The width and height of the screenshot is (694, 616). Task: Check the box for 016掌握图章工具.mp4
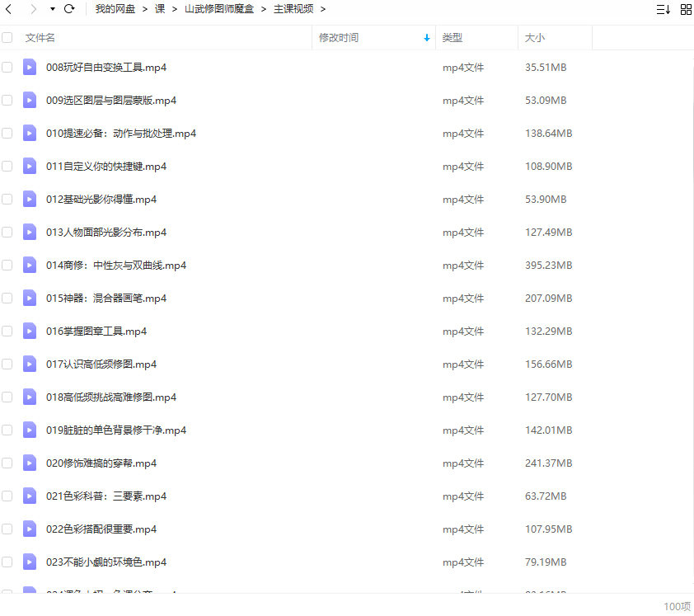(x=7, y=332)
